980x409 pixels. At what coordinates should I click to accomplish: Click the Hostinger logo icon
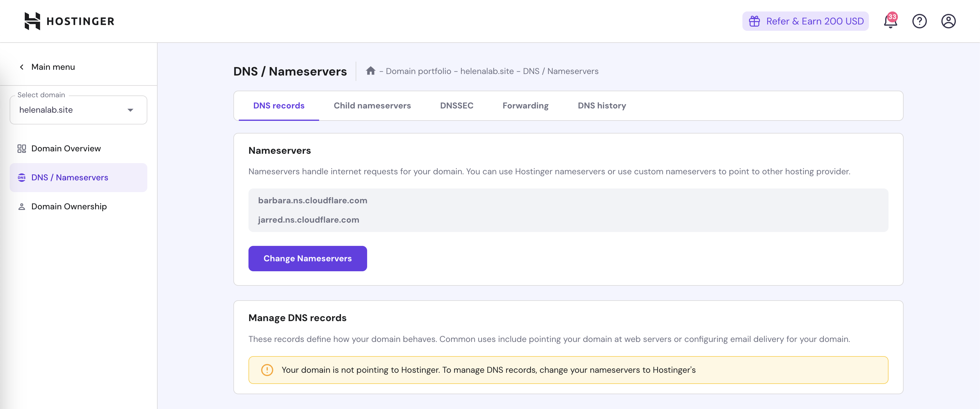(x=32, y=21)
